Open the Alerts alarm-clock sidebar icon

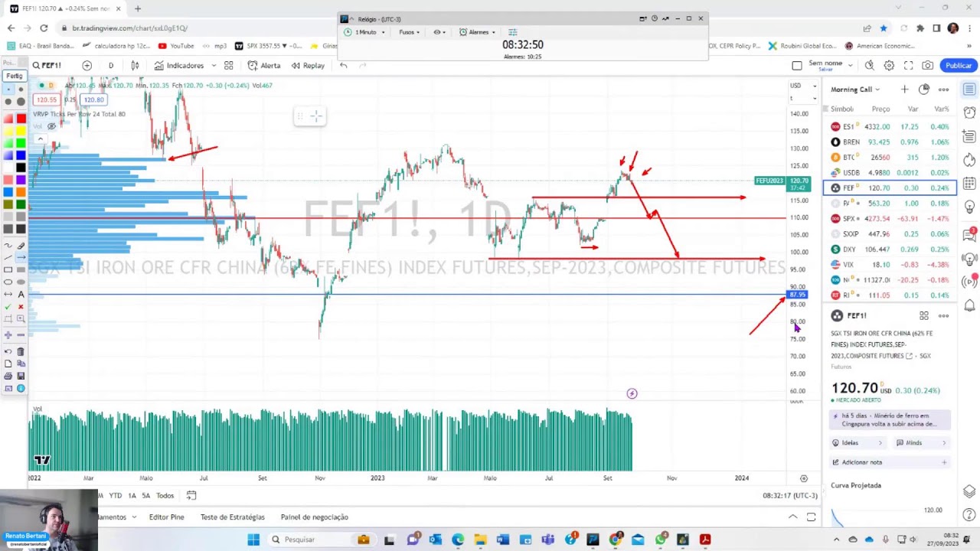[x=969, y=113]
